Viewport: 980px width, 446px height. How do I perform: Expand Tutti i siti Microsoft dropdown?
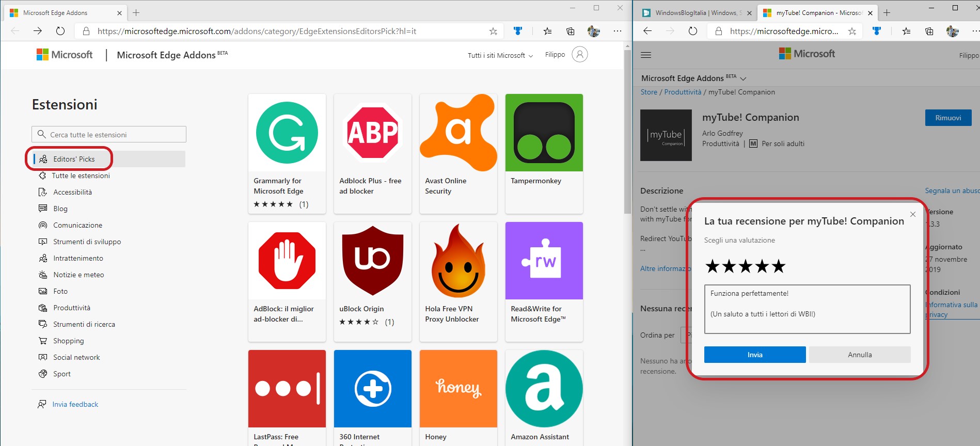pyautogui.click(x=500, y=55)
